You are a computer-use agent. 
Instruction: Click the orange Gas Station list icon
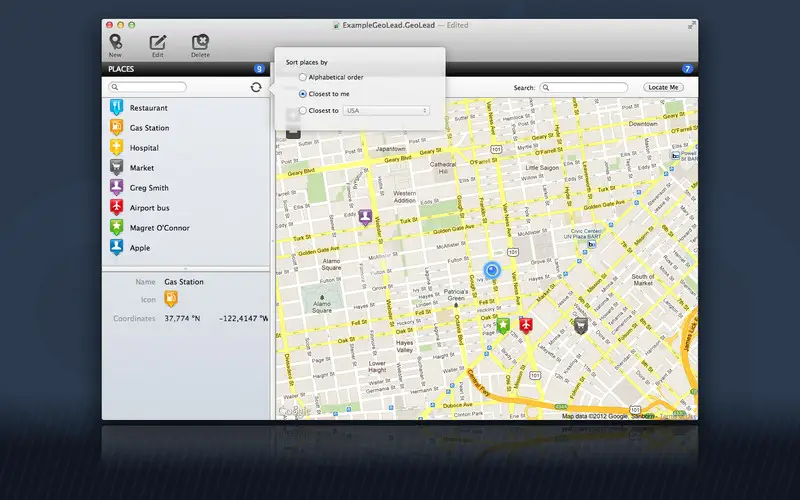[x=116, y=127]
